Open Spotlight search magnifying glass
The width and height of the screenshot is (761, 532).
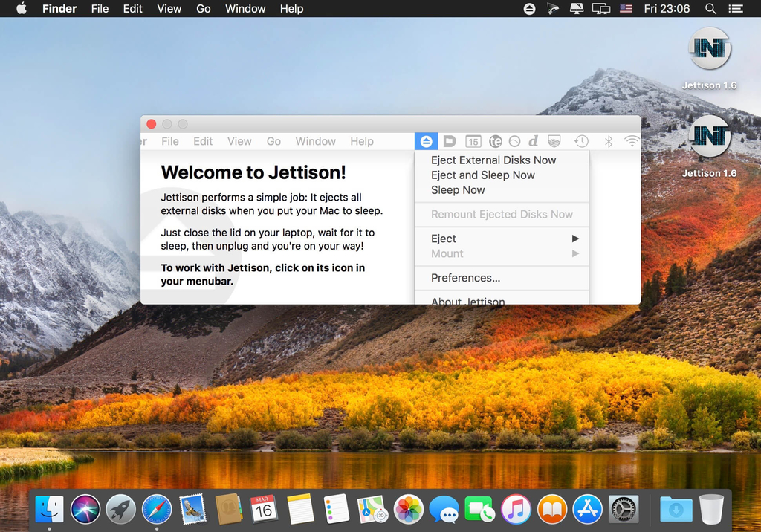(x=710, y=9)
